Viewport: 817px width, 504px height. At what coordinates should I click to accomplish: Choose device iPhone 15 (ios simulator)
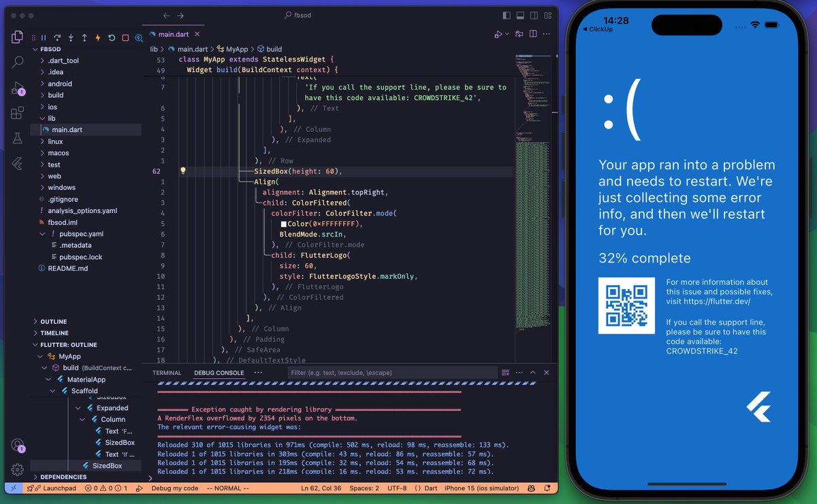[481, 488]
